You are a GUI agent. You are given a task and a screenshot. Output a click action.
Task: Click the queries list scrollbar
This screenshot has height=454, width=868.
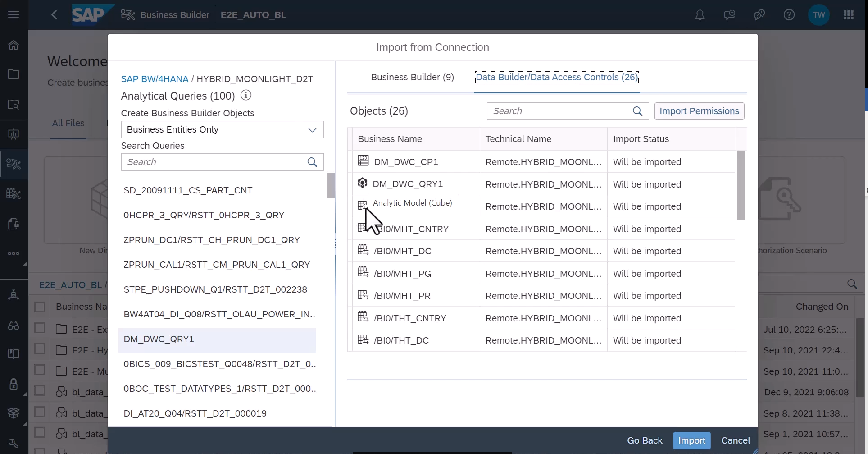tap(331, 185)
